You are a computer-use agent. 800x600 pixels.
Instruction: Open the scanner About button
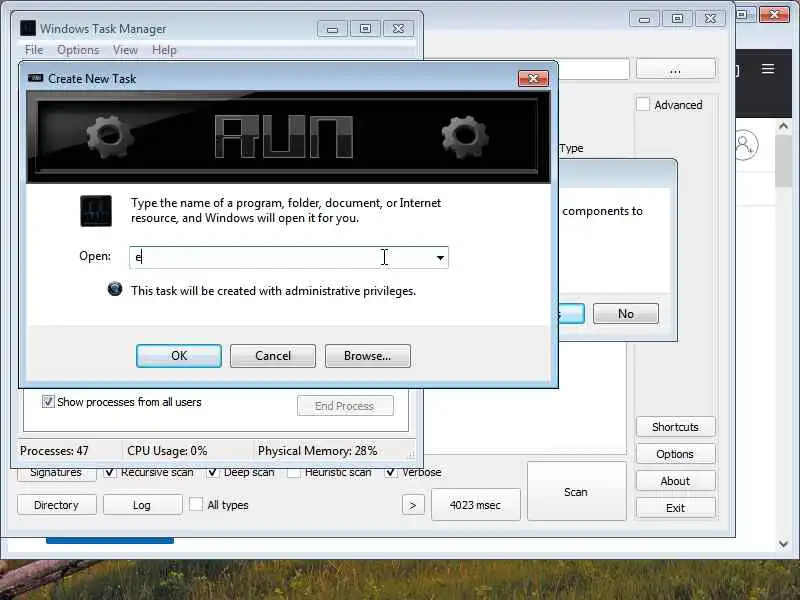675,481
